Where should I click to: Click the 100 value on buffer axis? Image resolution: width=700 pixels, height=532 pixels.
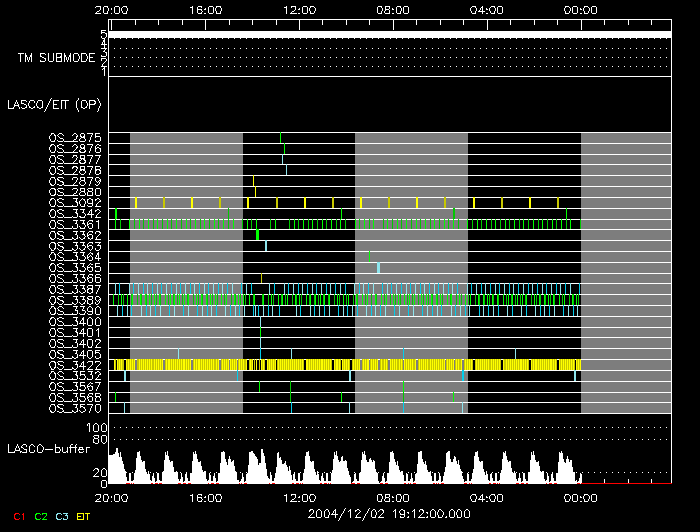point(99,428)
